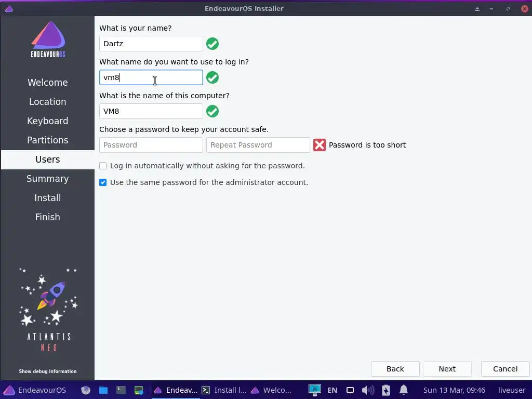Screen dimensions: 532x399
Task: Click the Atlantis Neo rocket artwork
Action: coord(48,310)
